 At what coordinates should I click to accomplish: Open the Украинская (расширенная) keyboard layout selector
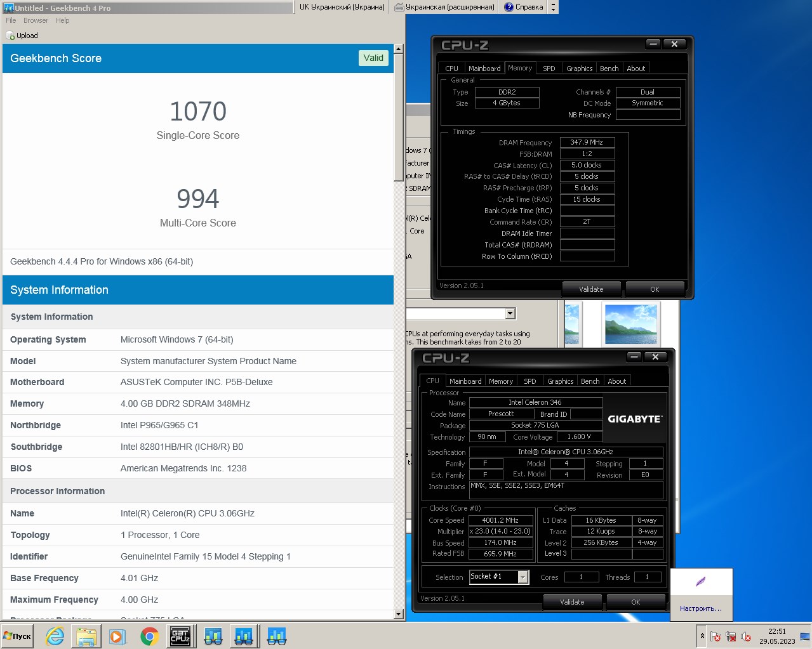click(444, 7)
